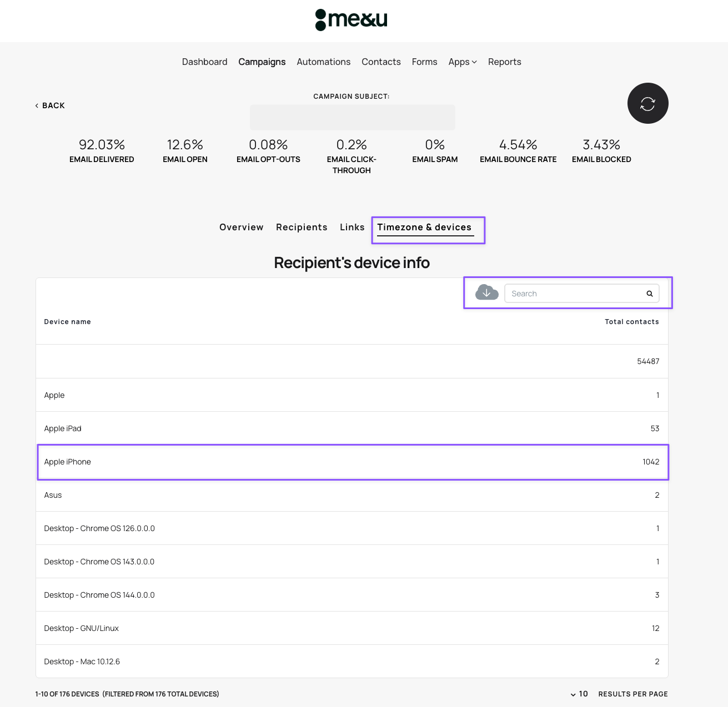Open results per page dropdown

pyautogui.click(x=579, y=694)
